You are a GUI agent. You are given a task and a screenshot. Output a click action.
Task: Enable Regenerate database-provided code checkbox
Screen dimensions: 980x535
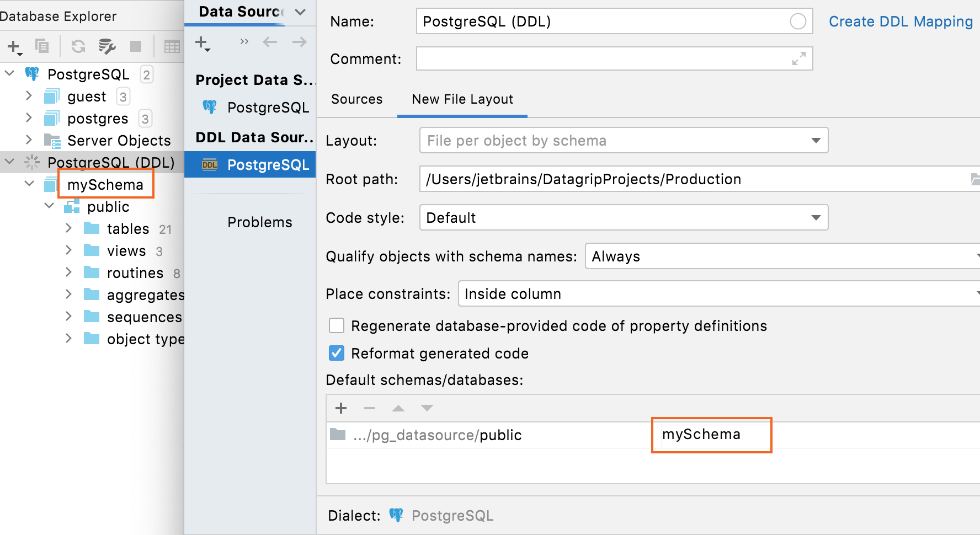point(337,325)
